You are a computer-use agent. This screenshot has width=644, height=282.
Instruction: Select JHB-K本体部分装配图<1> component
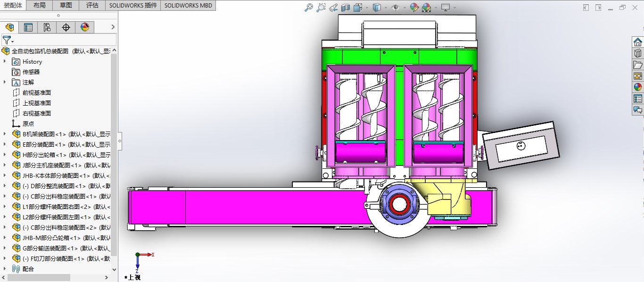(61, 175)
